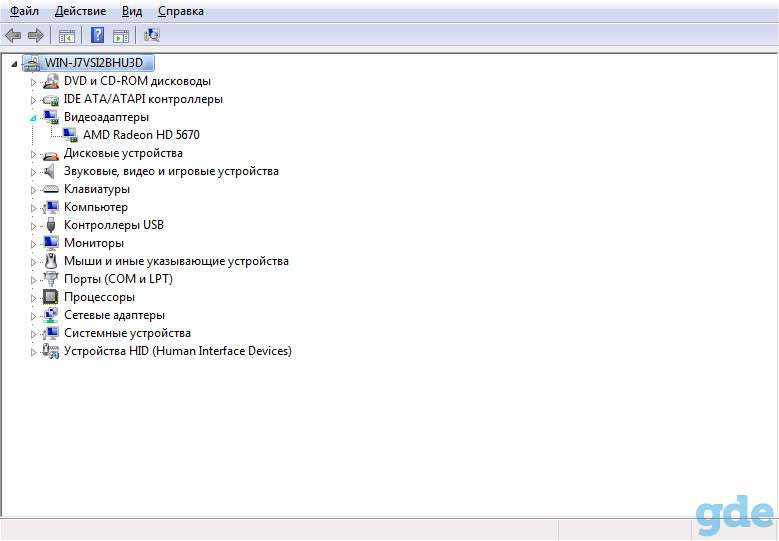
Task: Select the Видеоадаптеры label
Action: click(x=106, y=117)
